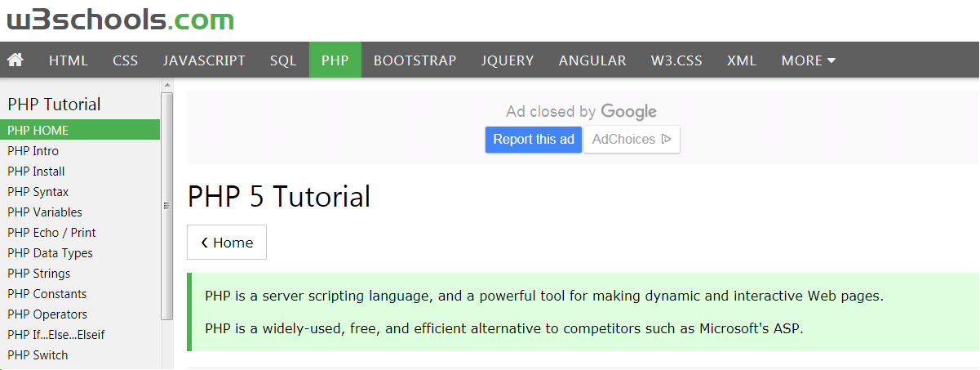Screen dimensions: 980x370
Task: Select the PHP tab in navbar
Action: [335, 60]
